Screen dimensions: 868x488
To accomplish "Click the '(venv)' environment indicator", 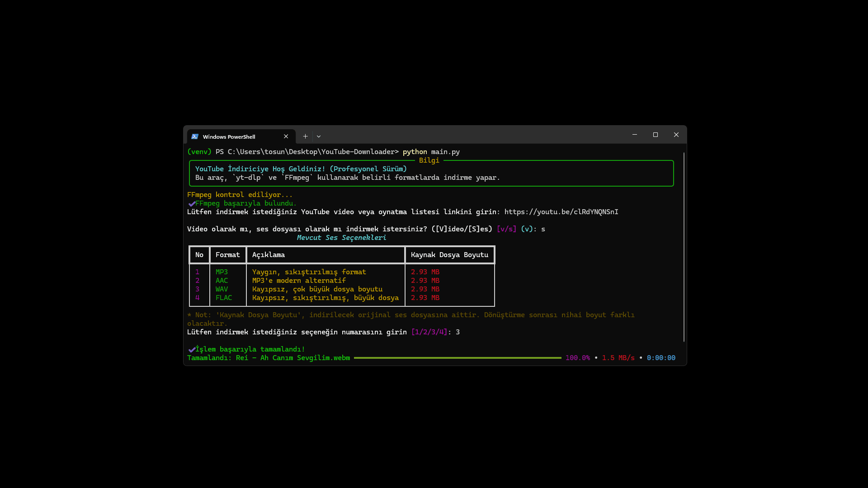I will tap(199, 152).
